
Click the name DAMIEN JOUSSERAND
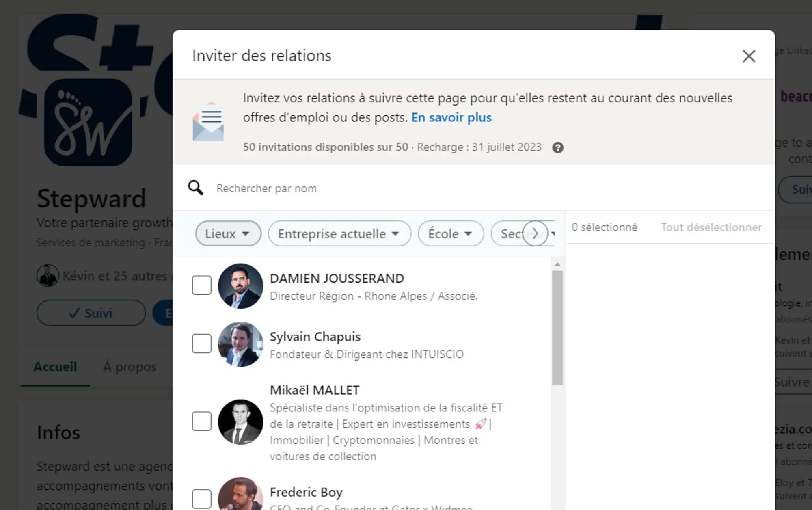[337, 279]
